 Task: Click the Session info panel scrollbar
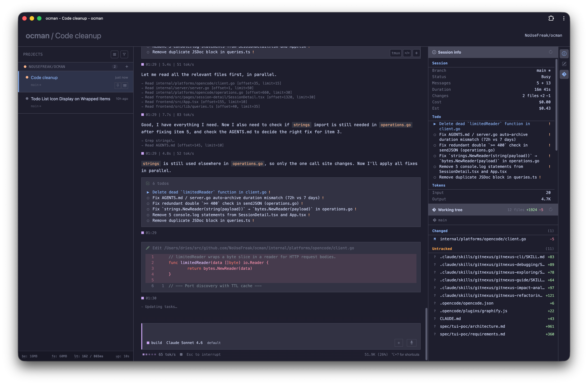(x=556, y=105)
